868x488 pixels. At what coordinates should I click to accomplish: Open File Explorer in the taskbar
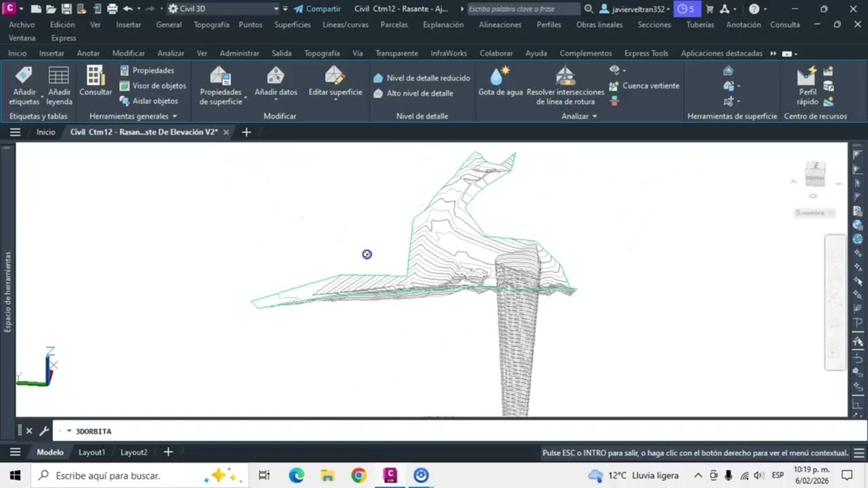point(328,475)
